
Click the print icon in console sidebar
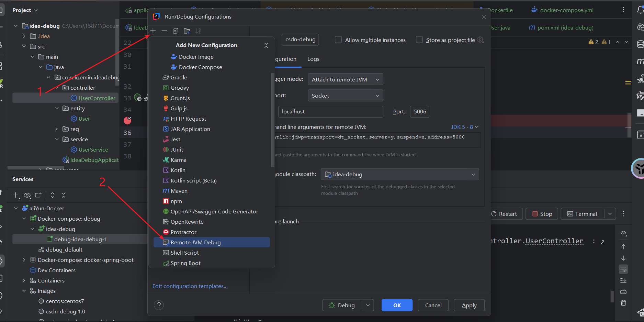coord(623,291)
